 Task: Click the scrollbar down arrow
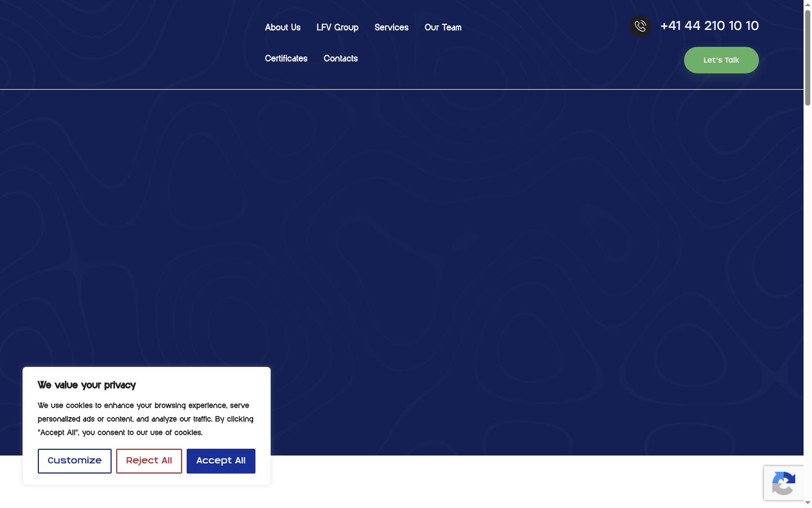807,503
